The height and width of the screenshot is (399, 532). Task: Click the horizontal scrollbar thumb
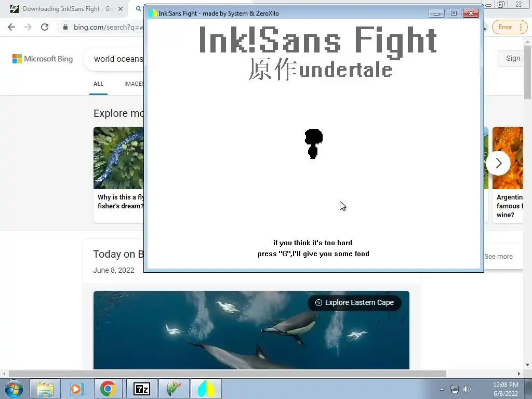pos(228,374)
